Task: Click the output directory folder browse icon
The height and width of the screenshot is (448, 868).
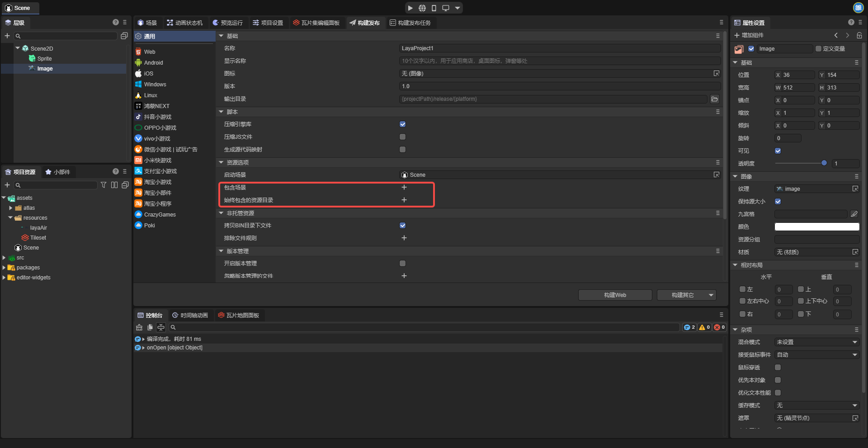Action: (x=714, y=99)
